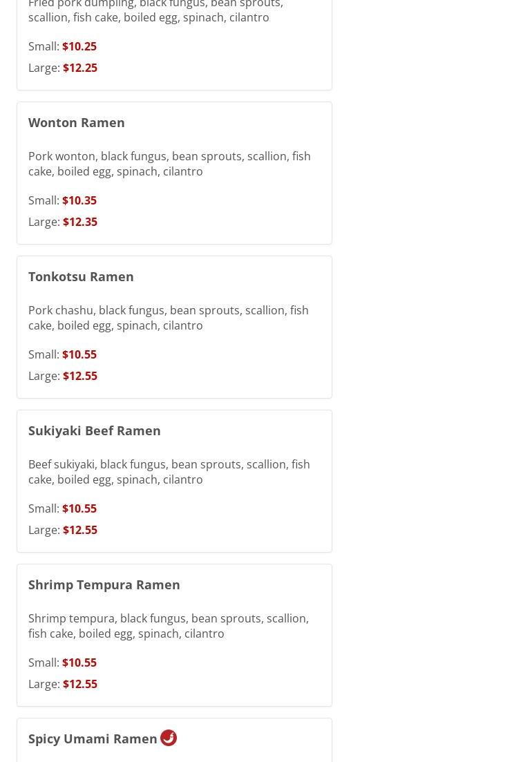Screen dimensions: 532x762
Task: Click the Spicy Umami Ramen title
Action: pyautogui.click(x=93, y=739)
